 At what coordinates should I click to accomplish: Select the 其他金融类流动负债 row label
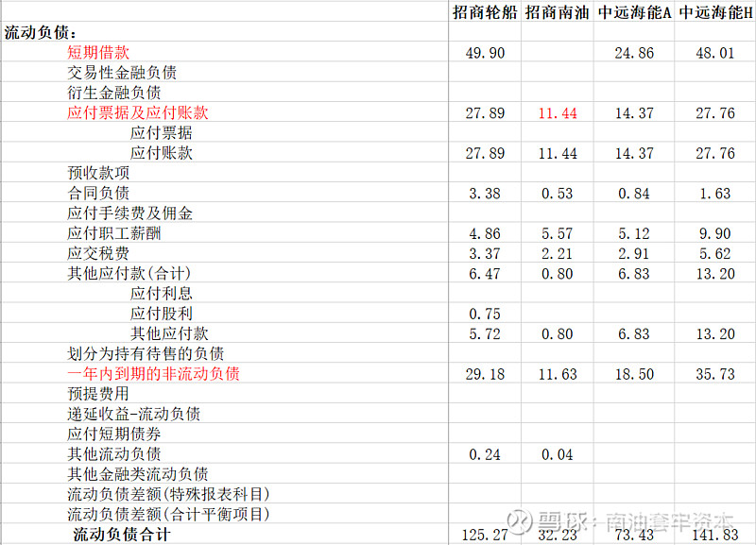coord(137,474)
